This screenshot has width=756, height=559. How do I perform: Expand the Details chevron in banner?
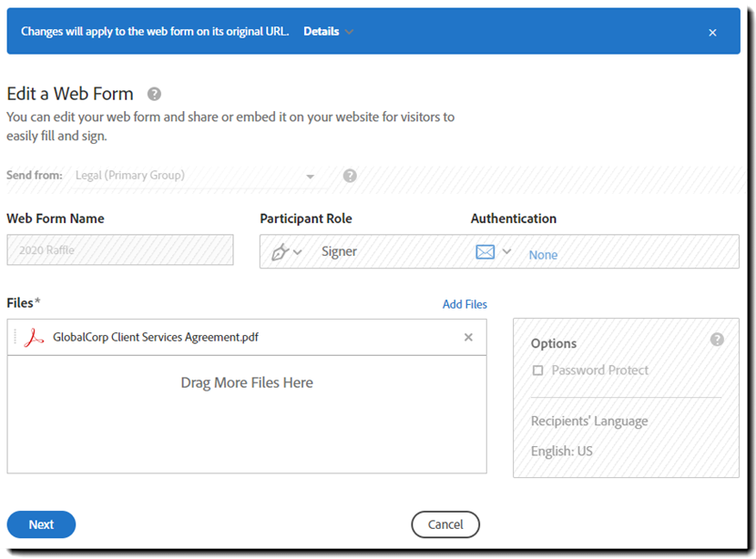tap(349, 32)
